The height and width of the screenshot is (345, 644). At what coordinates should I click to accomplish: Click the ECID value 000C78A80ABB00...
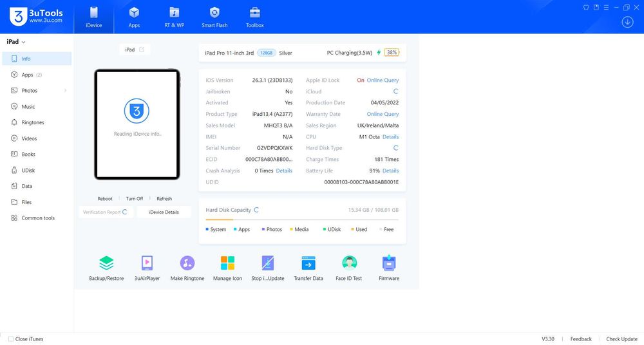pyautogui.click(x=269, y=160)
